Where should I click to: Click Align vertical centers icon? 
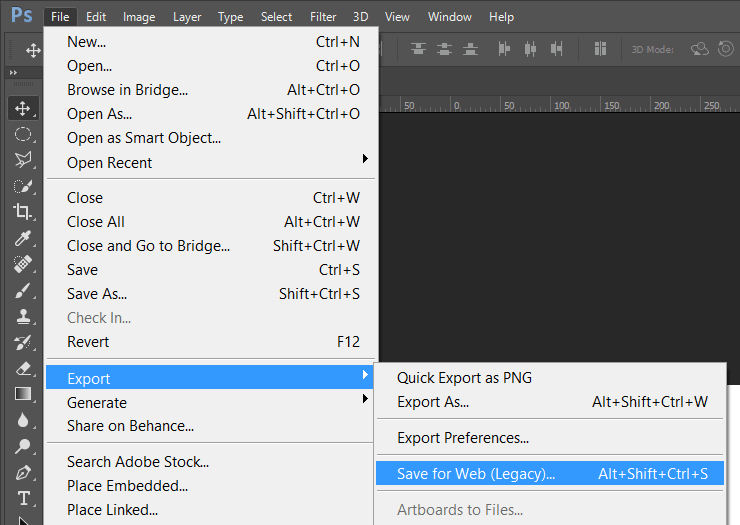coord(444,49)
